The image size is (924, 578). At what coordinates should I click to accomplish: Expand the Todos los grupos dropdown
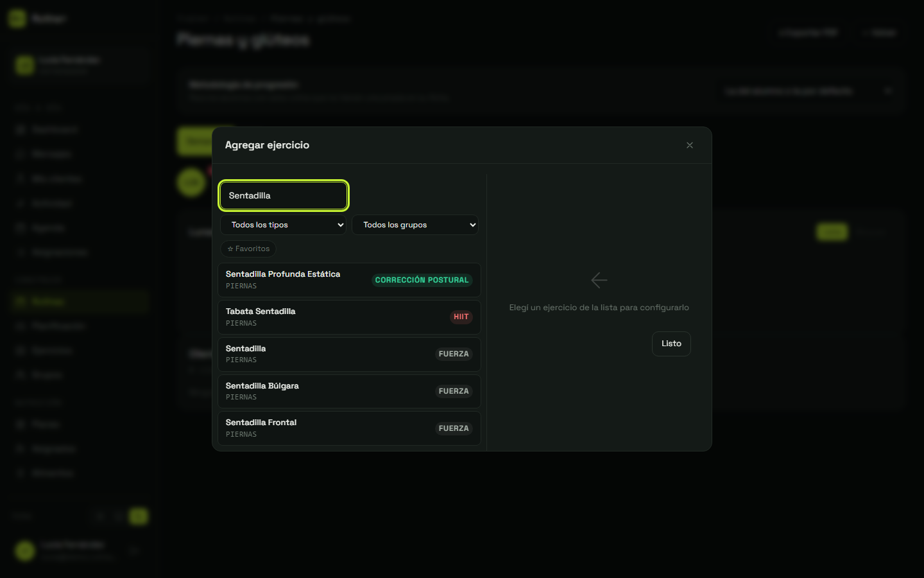[x=415, y=225]
